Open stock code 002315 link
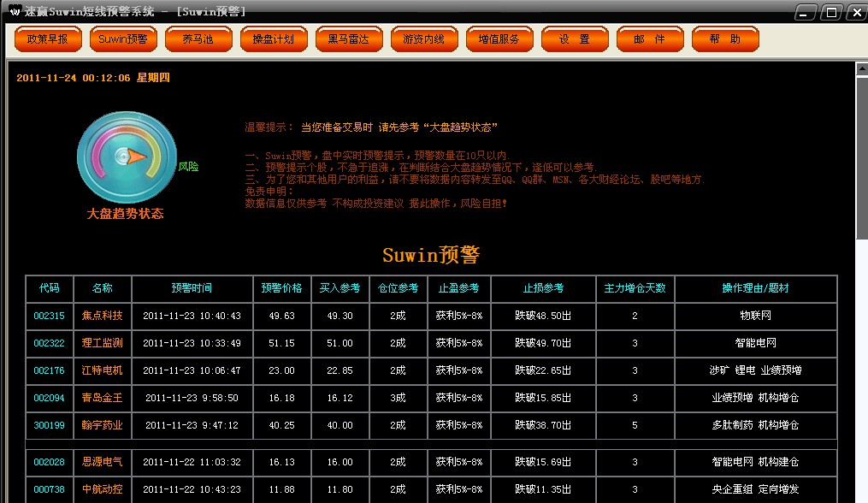This screenshot has width=868, height=503. click(x=50, y=316)
